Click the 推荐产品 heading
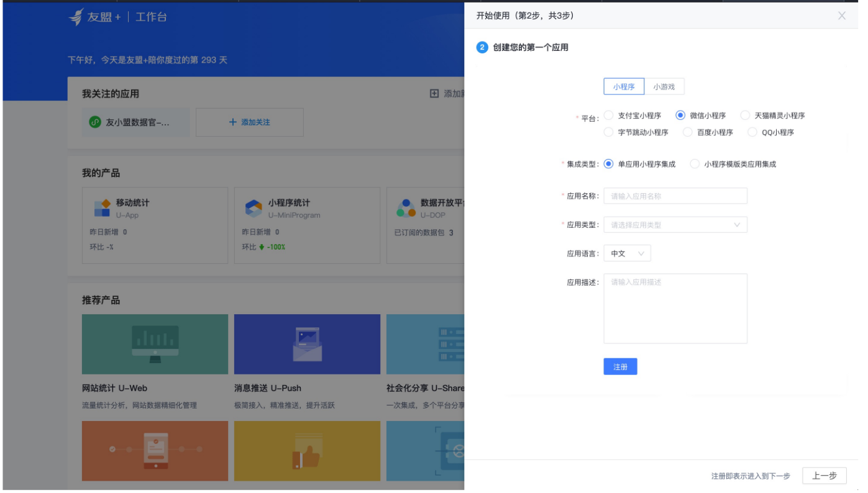Viewport: 868px width, 493px height. pyautogui.click(x=101, y=300)
